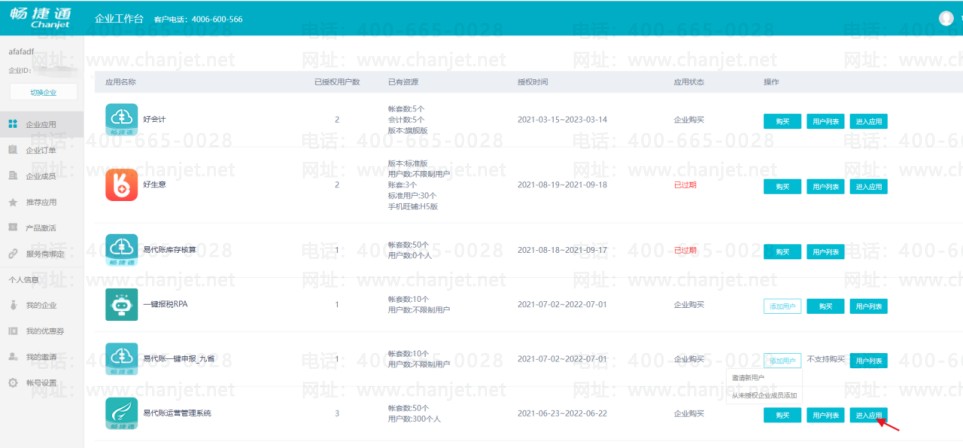Click the 企业应用 grid icon in sidebar
This screenshot has width=963, height=448.
(x=13, y=124)
